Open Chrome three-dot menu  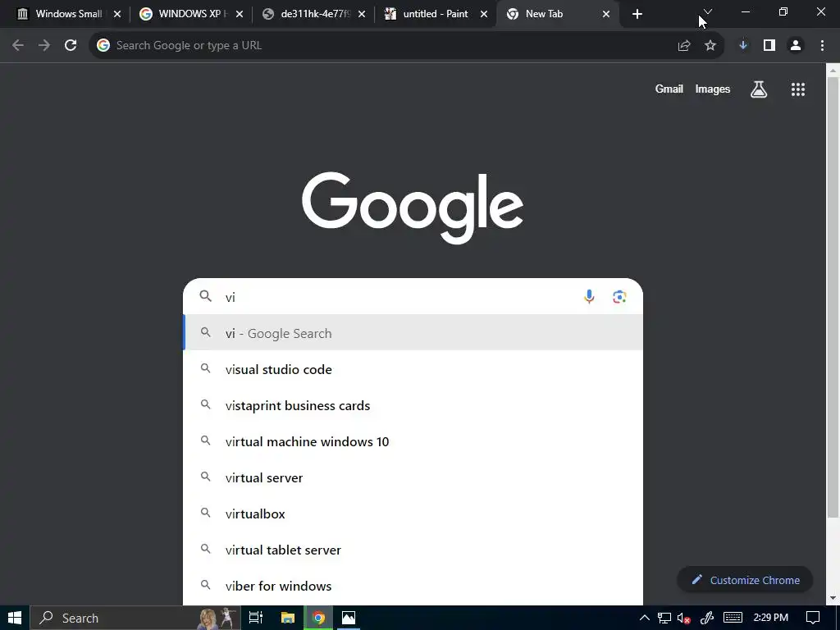(x=822, y=46)
